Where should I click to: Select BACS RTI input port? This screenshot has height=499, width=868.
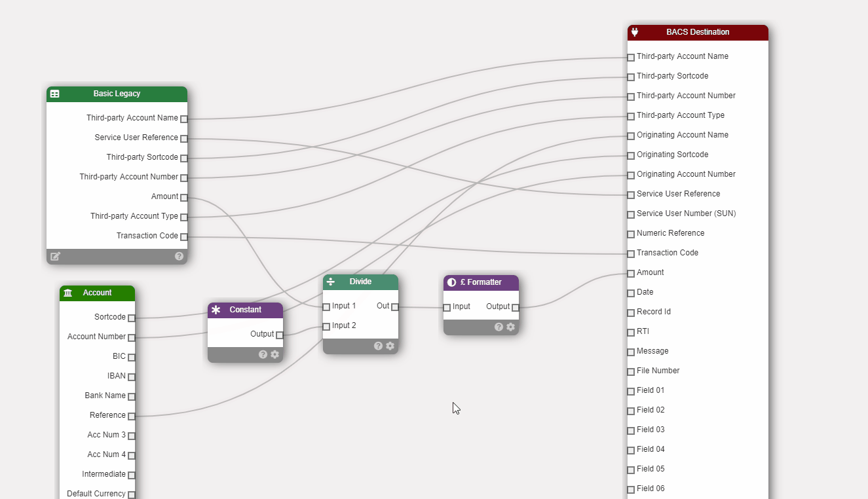click(x=631, y=332)
